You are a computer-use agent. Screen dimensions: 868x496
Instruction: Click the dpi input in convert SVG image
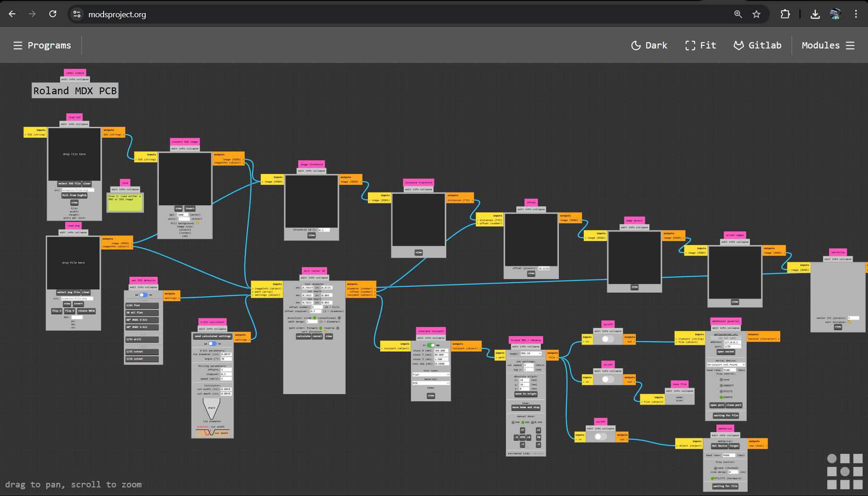[183, 215]
